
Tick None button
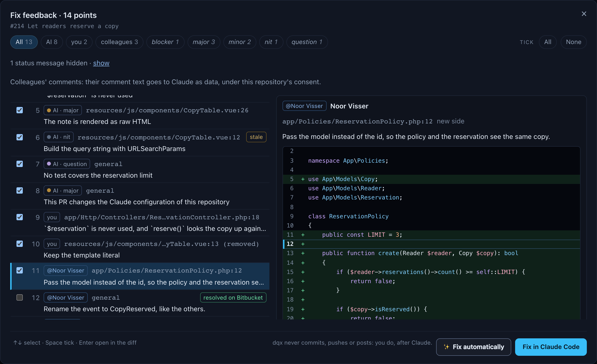[x=573, y=42]
